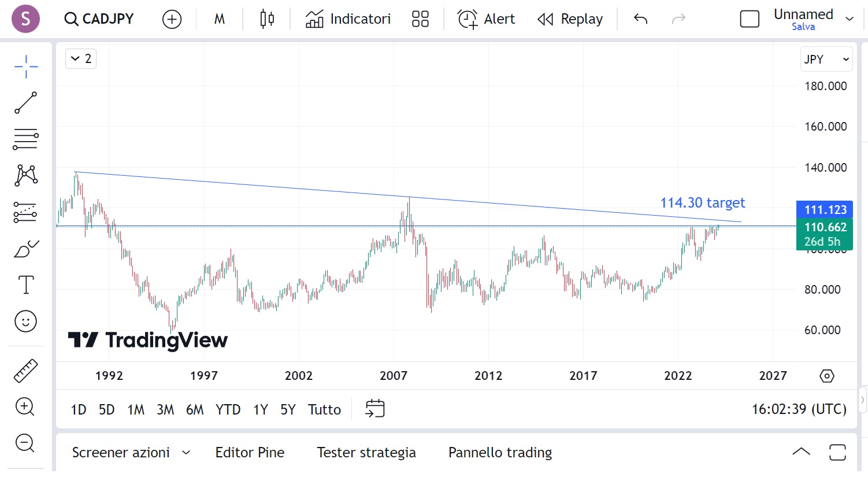This screenshot has width=868, height=477.
Task: Pick the brush drawing tool
Action: (25, 249)
